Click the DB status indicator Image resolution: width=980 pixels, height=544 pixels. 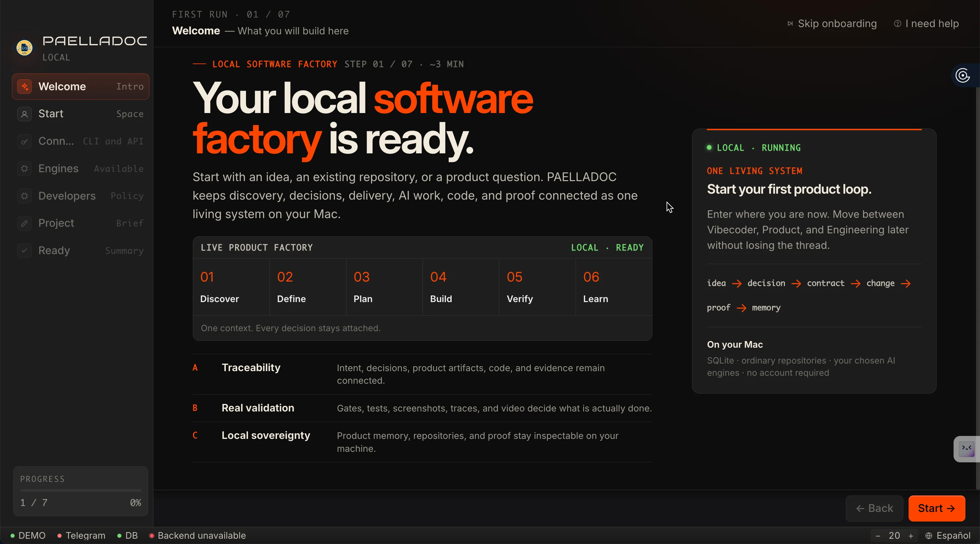(127, 536)
